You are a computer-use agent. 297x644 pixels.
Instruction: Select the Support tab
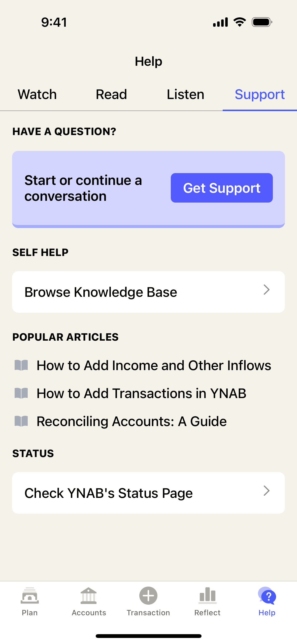[x=260, y=94]
